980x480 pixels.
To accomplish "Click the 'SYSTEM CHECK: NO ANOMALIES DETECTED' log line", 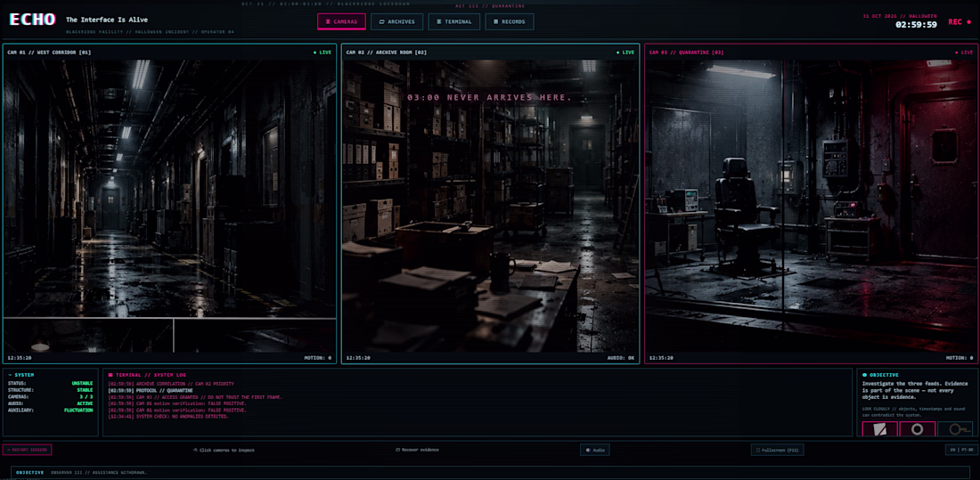I will (x=168, y=416).
